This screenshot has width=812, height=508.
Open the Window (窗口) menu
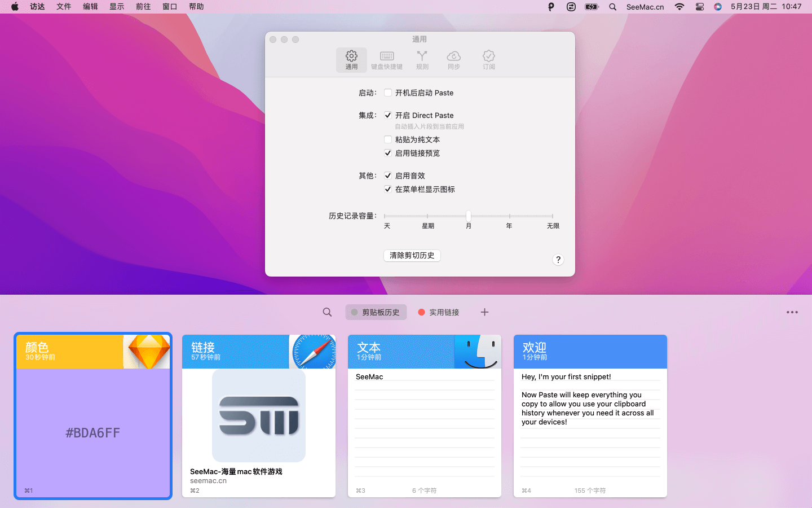170,7
